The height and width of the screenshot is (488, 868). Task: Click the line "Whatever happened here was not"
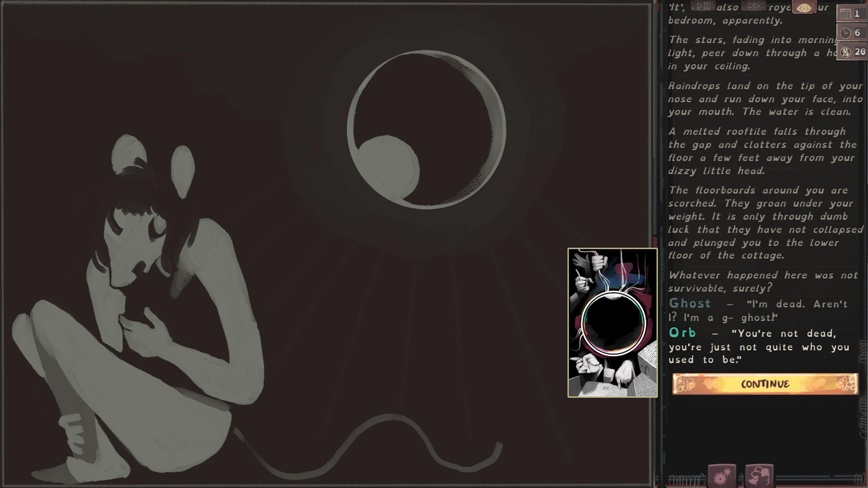(763, 275)
